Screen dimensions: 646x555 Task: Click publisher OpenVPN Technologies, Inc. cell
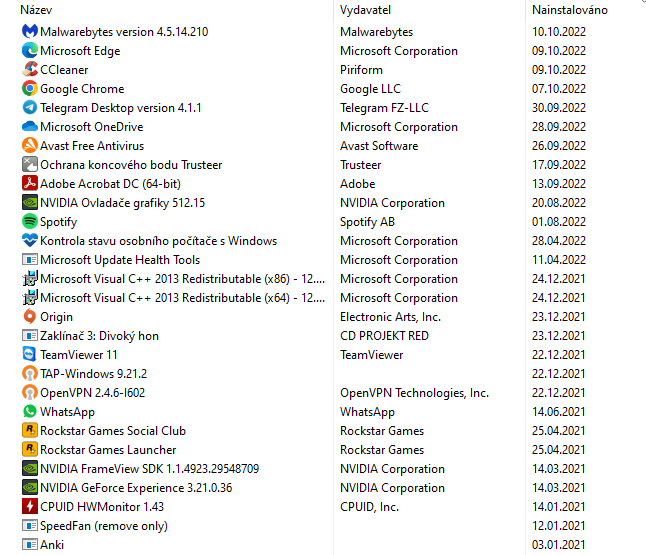[414, 393]
